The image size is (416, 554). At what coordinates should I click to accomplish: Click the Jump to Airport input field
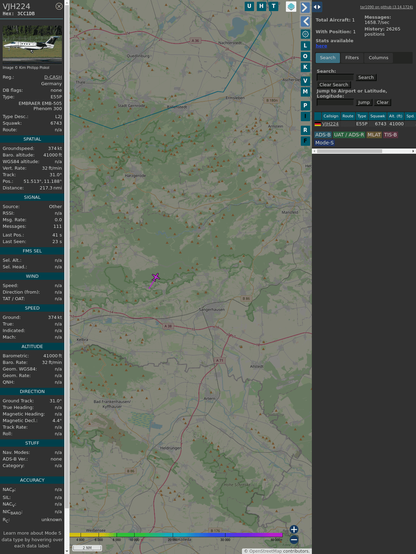(x=335, y=102)
